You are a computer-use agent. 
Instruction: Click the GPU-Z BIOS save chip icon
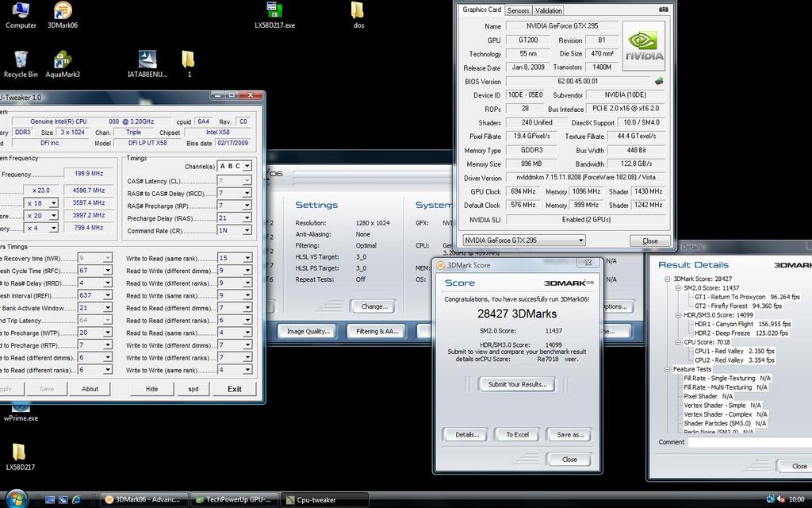[x=659, y=82]
